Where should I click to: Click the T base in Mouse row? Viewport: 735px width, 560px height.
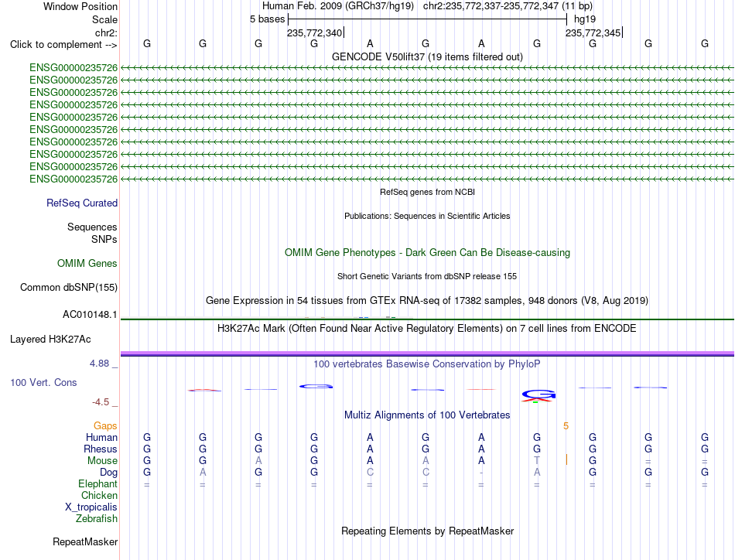click(x=537, y=461)
